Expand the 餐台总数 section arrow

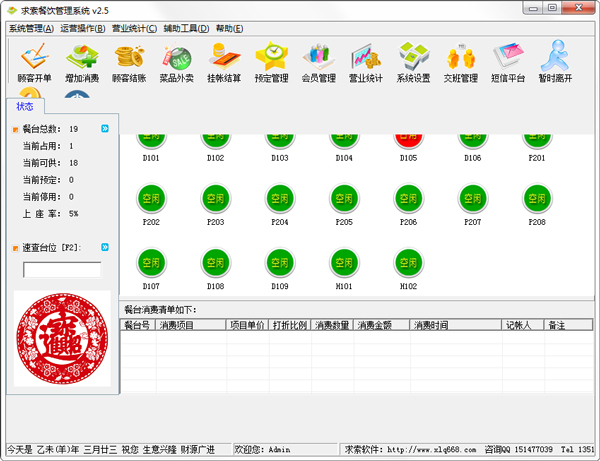[105, 129]
